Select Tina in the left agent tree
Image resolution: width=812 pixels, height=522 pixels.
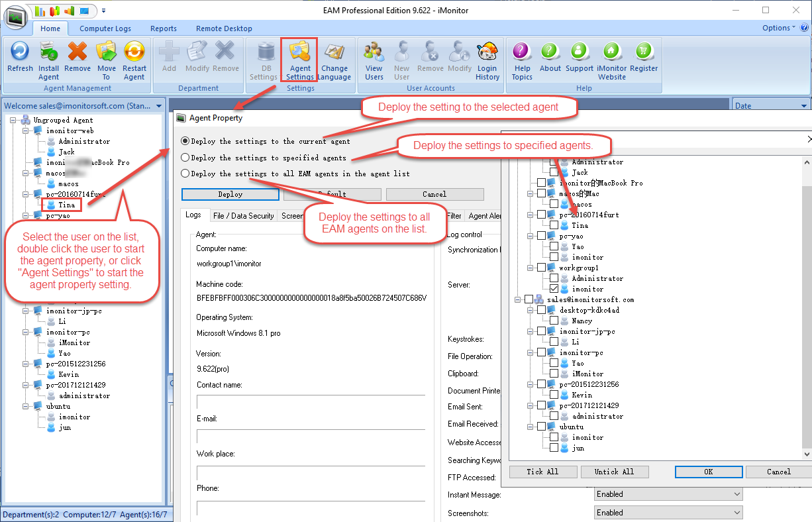[66, 205]
